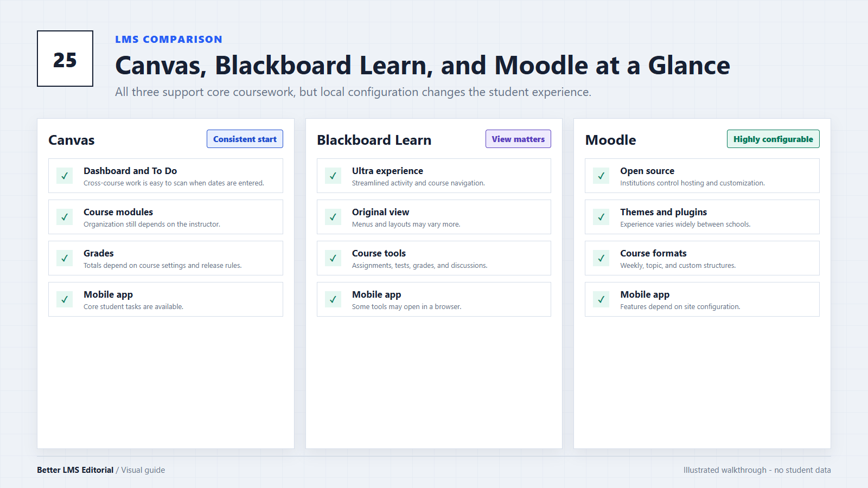This screenshot has height=488, width=868.
Task: Click the checkmark beside Themes and plugins
Action: click(x=601, y=217)
